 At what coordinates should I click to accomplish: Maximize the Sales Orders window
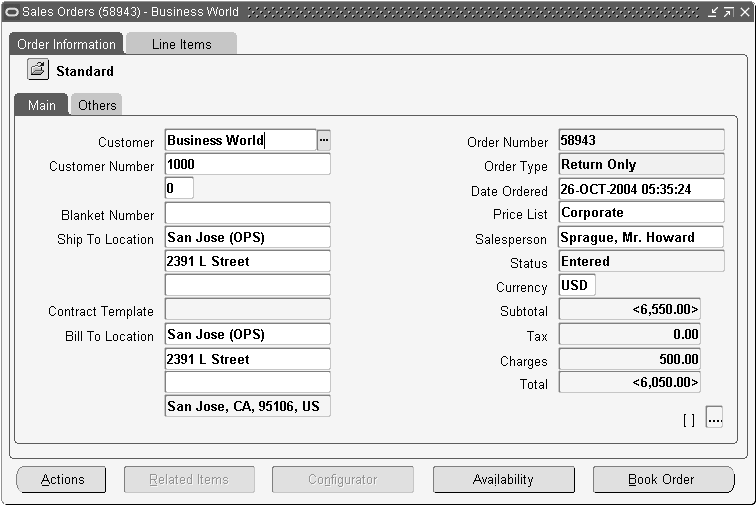tap(729, 12)
